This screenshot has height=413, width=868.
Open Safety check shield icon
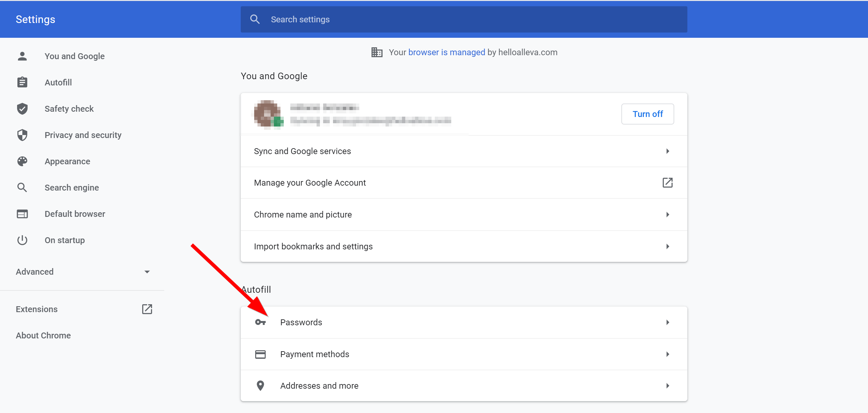pyautogui.click(x=22, y=108)
